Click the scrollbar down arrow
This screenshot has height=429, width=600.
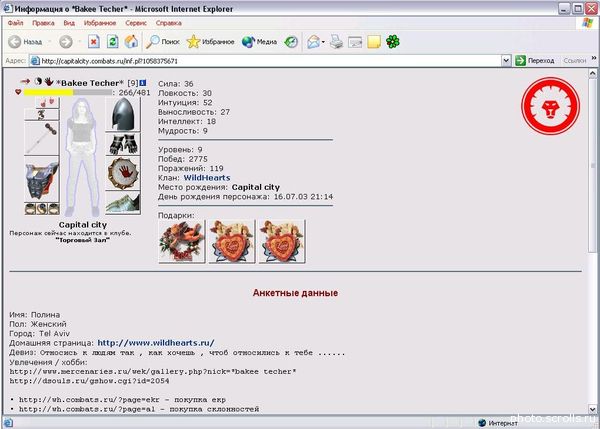pos(593,409)
